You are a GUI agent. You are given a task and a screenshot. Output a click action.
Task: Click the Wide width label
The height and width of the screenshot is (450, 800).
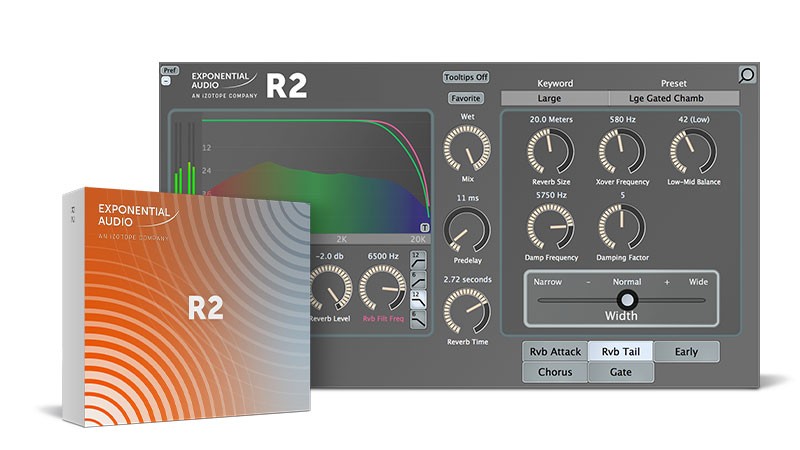tap(698, 282)
